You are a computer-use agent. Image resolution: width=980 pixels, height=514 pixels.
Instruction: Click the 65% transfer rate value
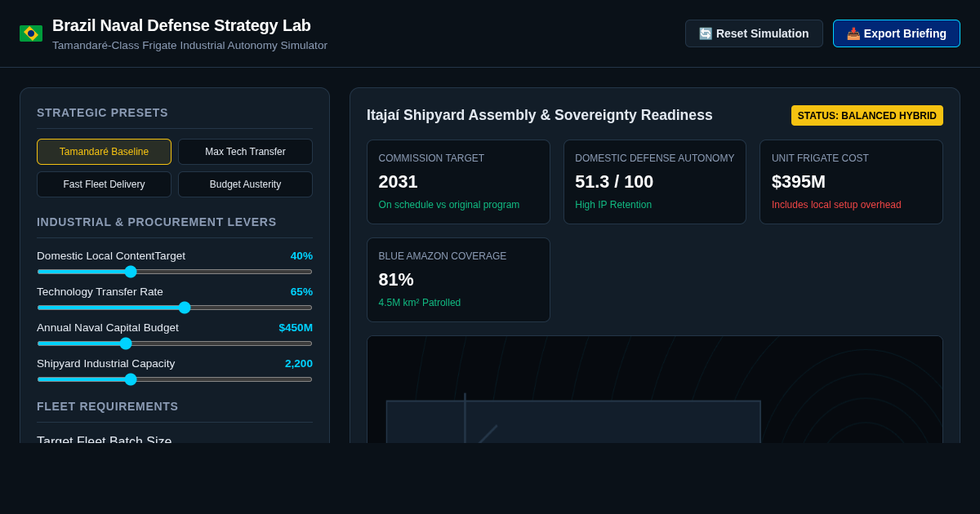coord(301,291)
